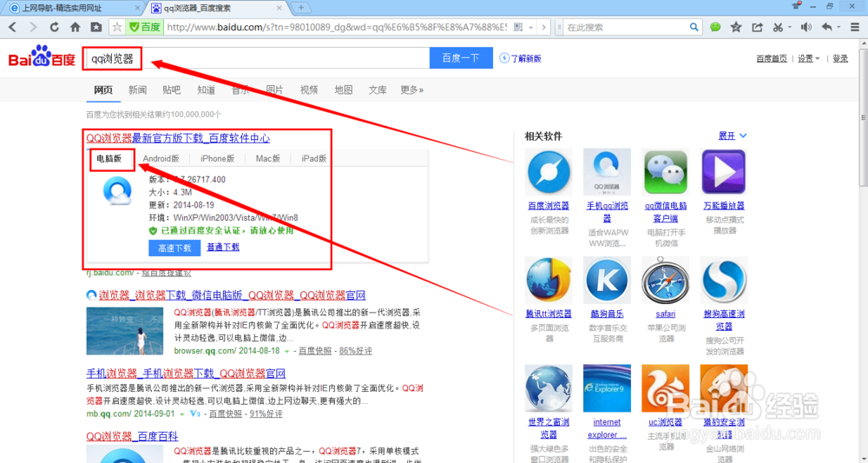Expand related software with 展开

(x=733, y=136)
